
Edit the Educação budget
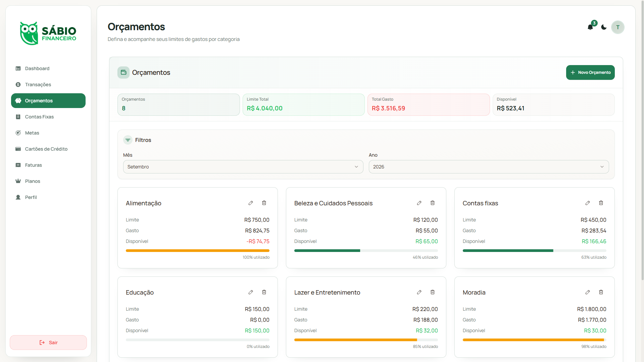251,292
